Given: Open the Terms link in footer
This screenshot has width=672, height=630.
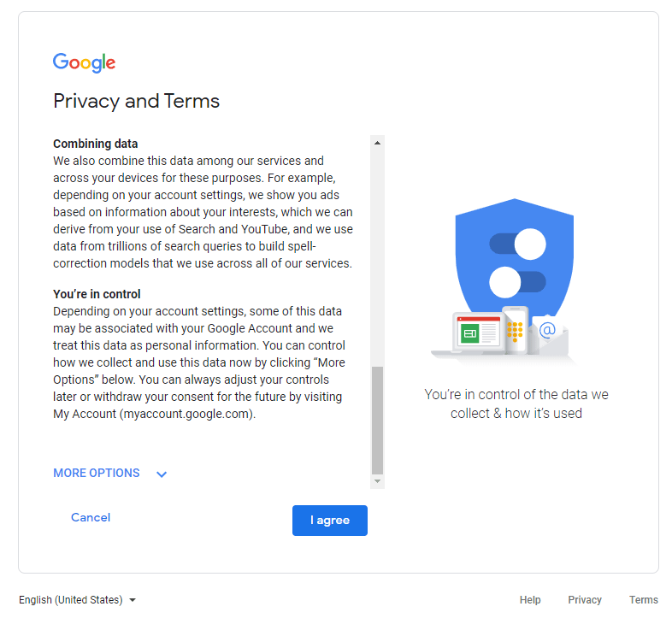Looking at the screenshot, I should (644, 600).
